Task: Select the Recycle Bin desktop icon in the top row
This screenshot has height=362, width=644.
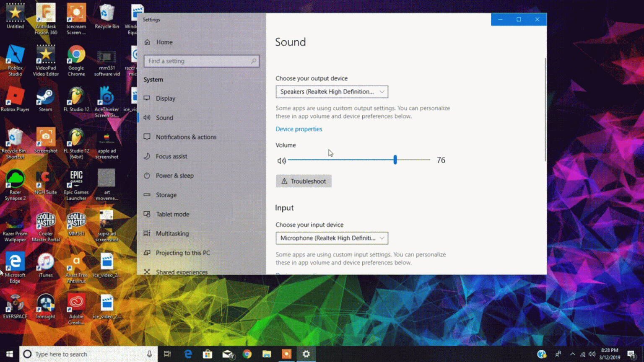Action: coord(107,17)
